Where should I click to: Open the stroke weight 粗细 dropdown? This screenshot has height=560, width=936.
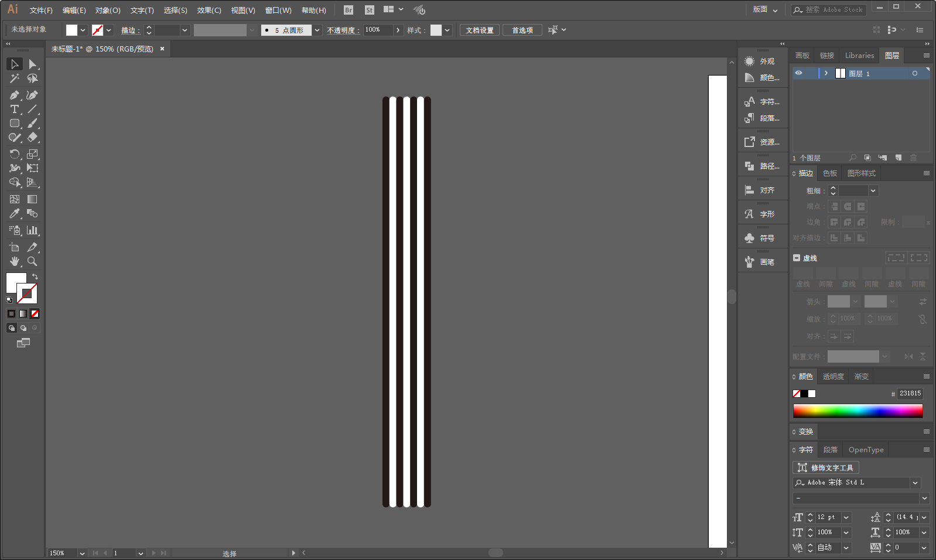(873, 190)
